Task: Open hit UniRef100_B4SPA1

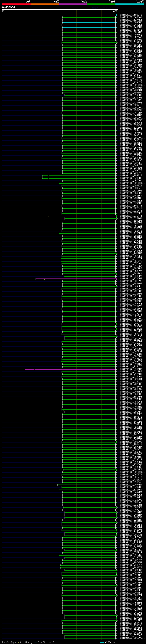Action: (131, 18)
